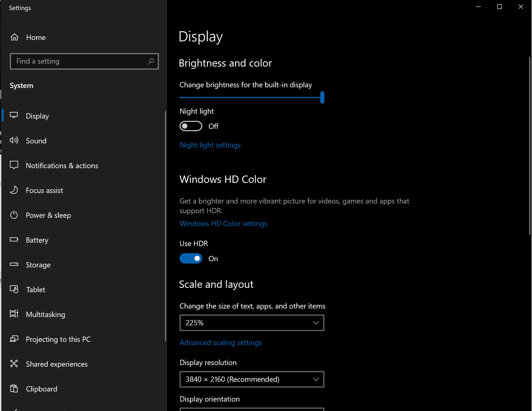Open Windows HD Color settings link

point(223,224)
